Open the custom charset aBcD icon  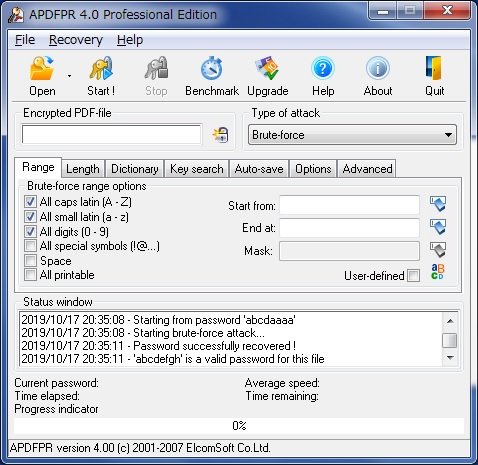click(438, 272)
